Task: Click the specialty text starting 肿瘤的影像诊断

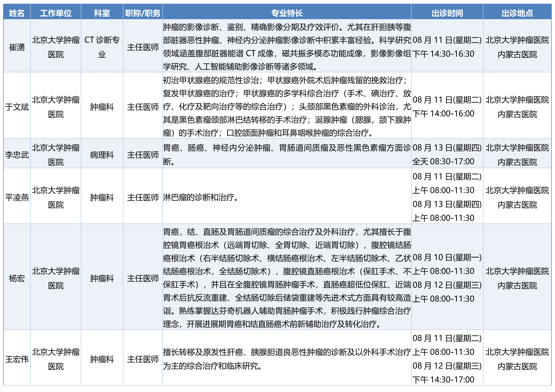Action: pos(287,47)
